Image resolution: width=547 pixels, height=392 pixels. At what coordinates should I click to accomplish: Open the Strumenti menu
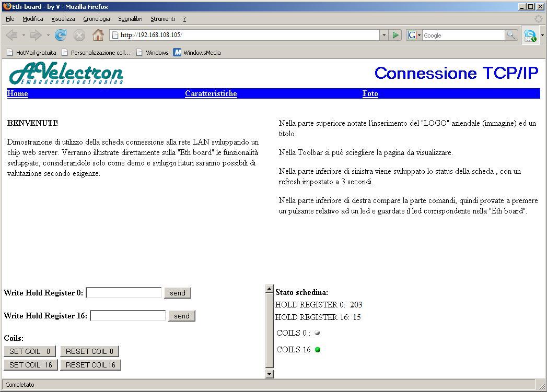pyautogui.click(x=162, y=19)
